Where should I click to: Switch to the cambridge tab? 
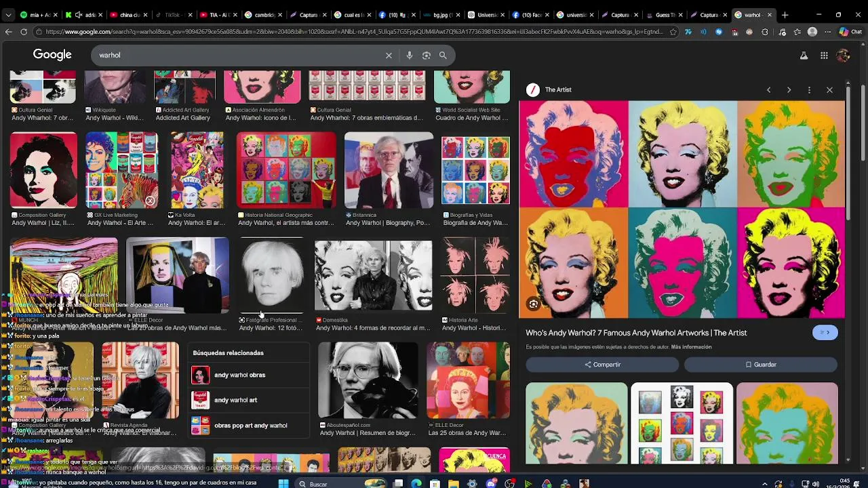click(263, 14)
